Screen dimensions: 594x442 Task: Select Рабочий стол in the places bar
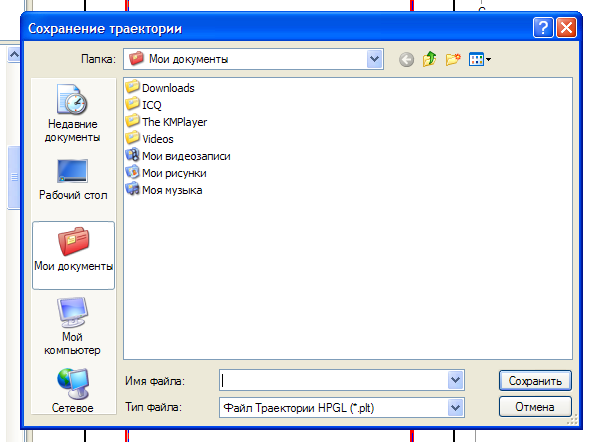[x=73, y=179]
